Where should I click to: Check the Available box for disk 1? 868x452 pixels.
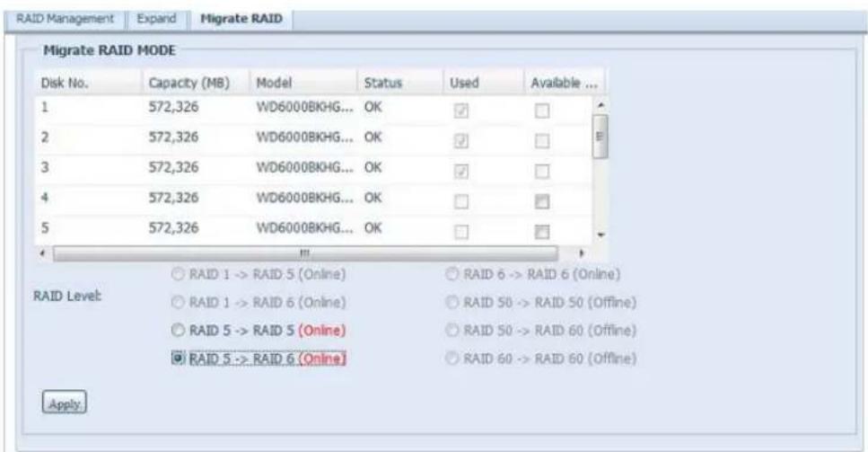(x=542, y=111)
